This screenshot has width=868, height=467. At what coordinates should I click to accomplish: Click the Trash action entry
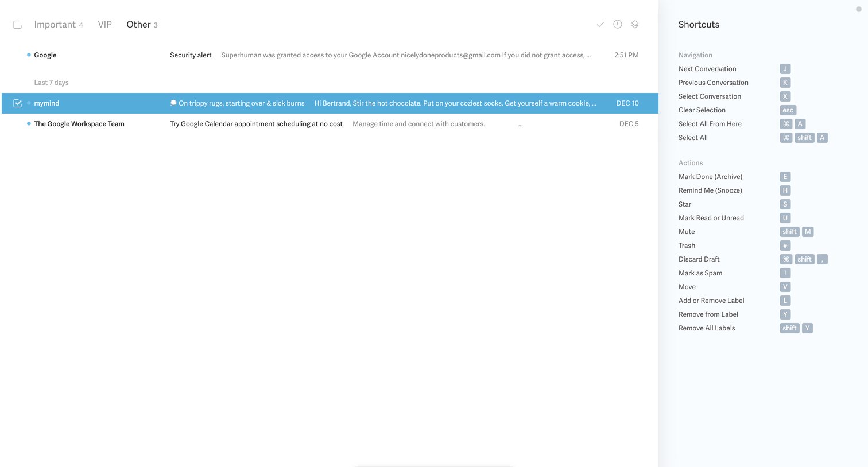click(687, 246)
